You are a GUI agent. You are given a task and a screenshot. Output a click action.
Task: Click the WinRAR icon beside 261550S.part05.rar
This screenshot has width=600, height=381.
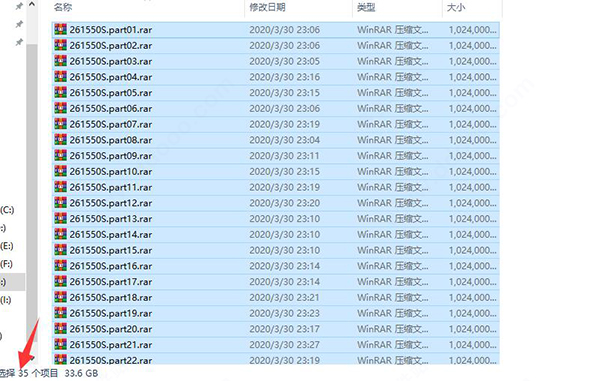[60, 93]
